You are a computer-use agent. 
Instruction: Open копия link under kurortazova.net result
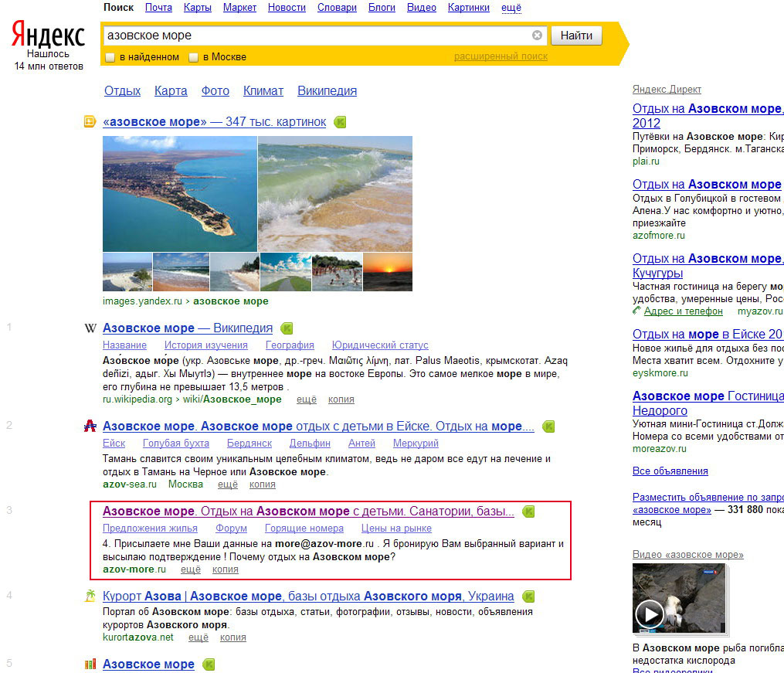(233, 637)
